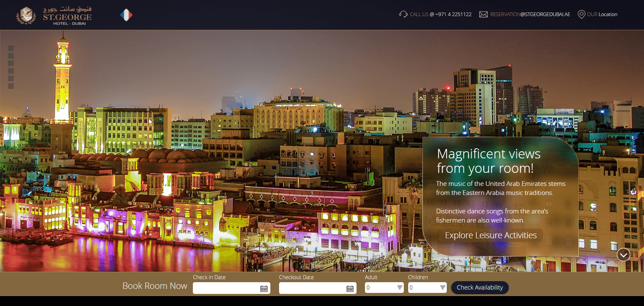
Task: Click the headset phone icon
Action: point(403,14)
